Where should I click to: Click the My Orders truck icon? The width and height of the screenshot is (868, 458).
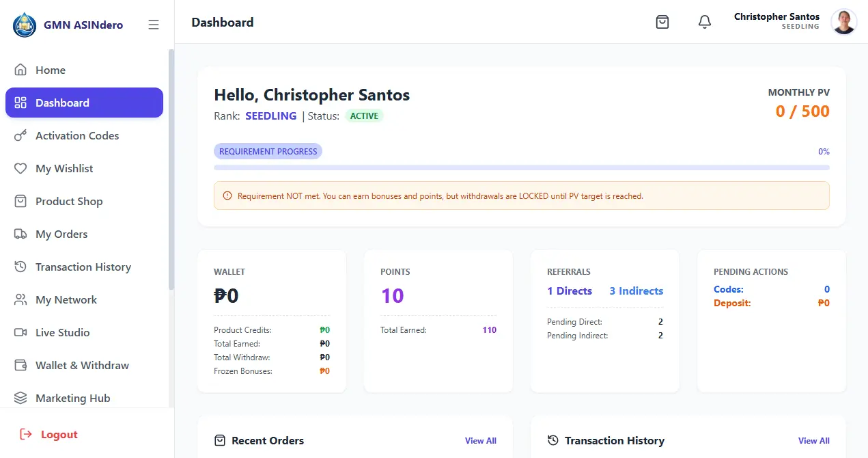pos(20,234)
